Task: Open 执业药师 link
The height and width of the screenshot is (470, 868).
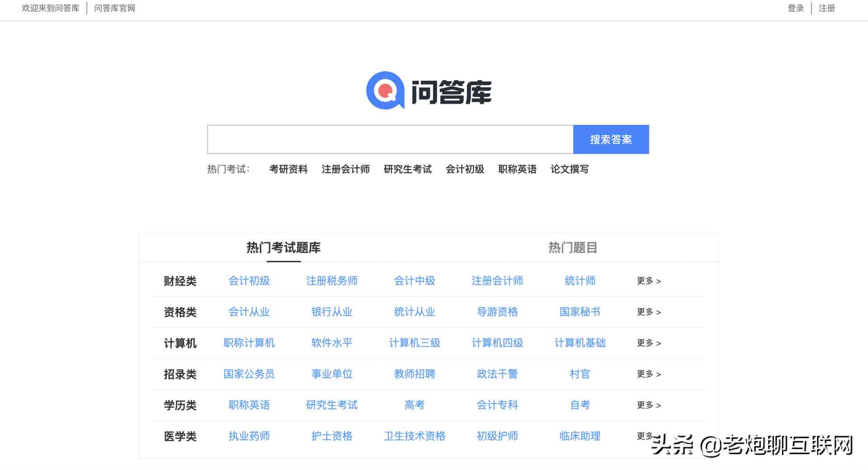Action: [x=249, y=436]
